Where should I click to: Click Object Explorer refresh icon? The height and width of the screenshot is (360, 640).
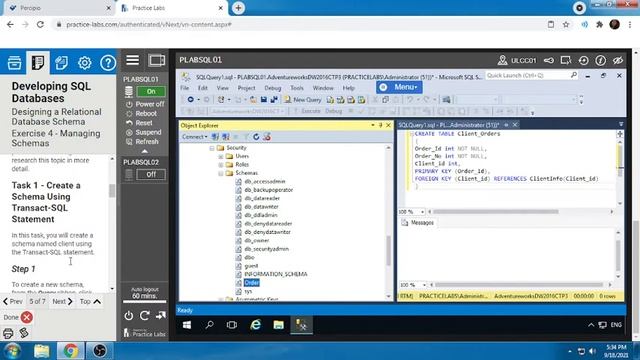[x=256, y=137]
